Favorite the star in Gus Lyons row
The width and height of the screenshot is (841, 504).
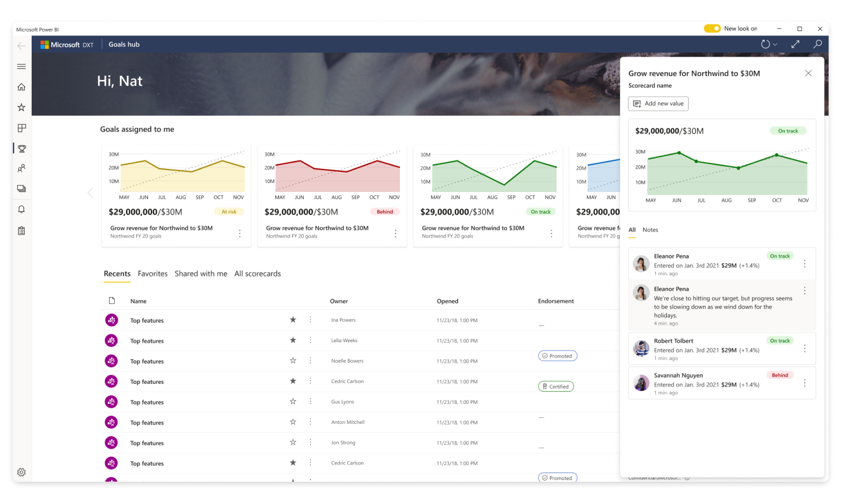tap(293, 401)
